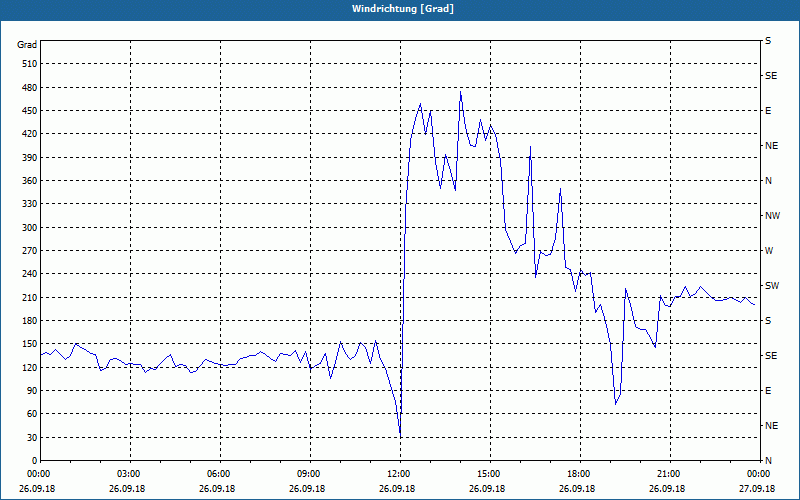The height and width of the screenshot is (500, 800).
Task: Select the 26.09.18 date under 12:00
Action: pyautogui.click(x=397, y=489)
